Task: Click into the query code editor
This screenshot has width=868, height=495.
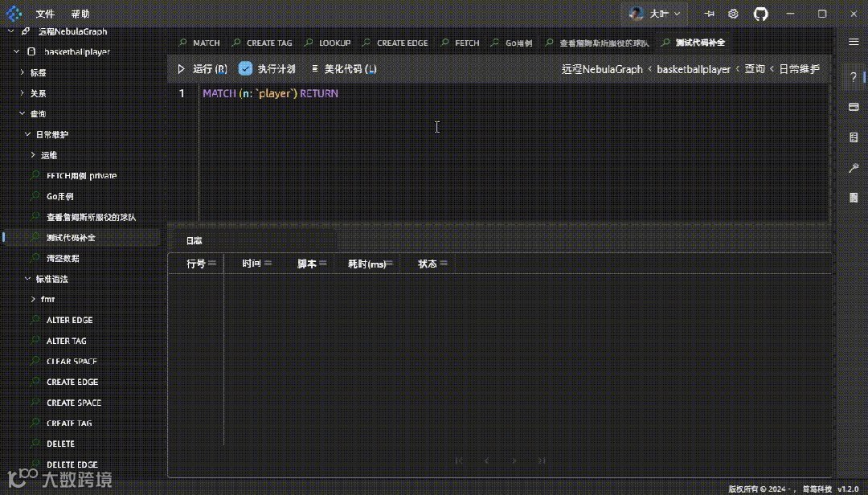Action: 515,152
